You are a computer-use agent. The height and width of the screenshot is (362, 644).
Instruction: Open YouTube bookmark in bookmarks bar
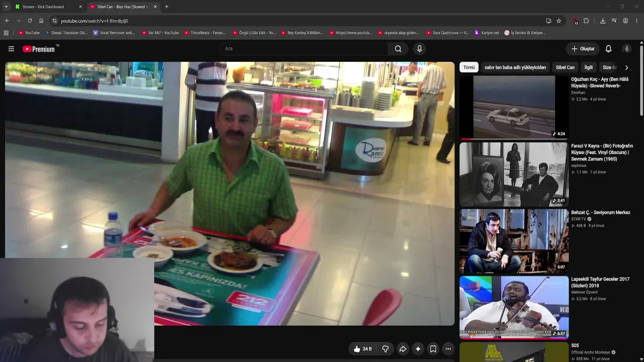pos(29,33)
